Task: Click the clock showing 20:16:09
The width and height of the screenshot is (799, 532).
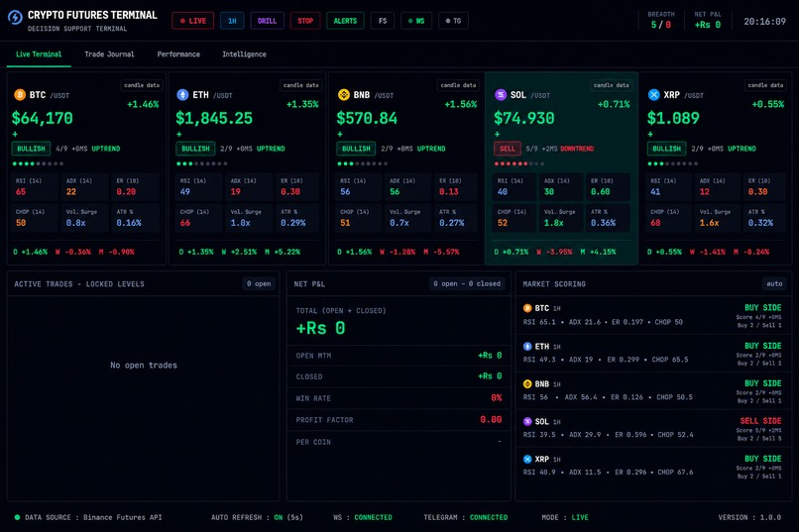Action: [x=764, y=22]
